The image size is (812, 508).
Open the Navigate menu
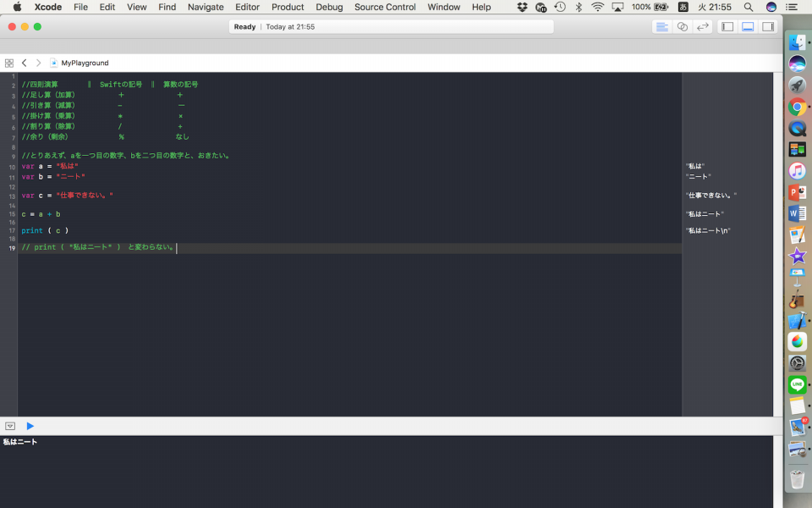click(206, 7)
